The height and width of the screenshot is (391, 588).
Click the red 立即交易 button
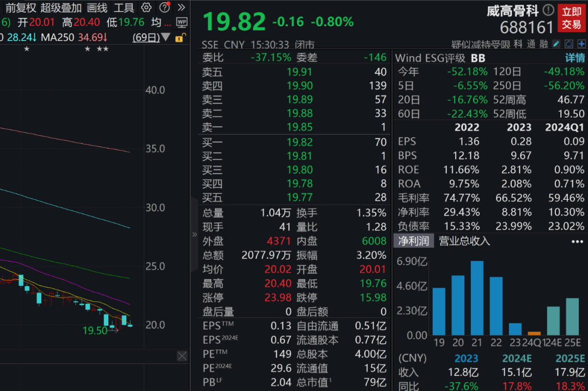(x=571, y=16)
